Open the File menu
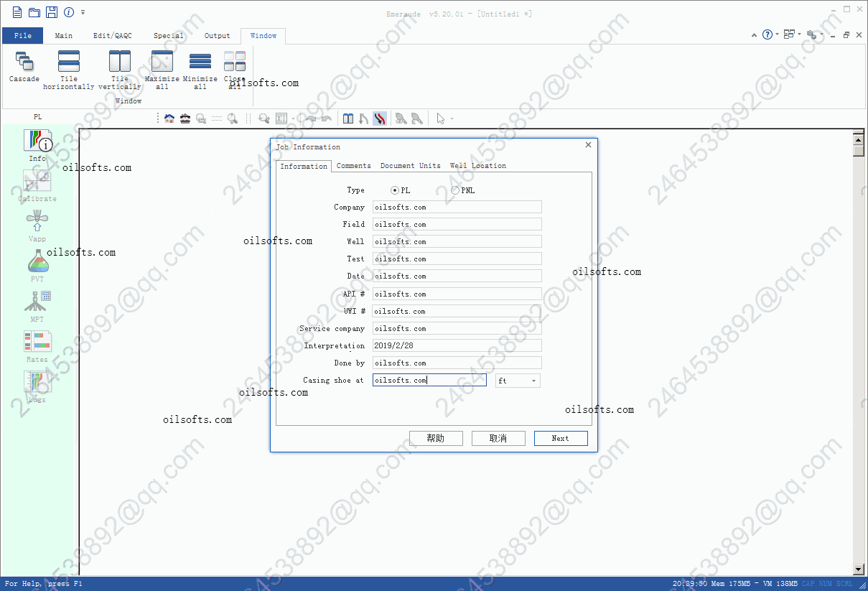Viewport: 868px width, 591px height. coord(23,35)
